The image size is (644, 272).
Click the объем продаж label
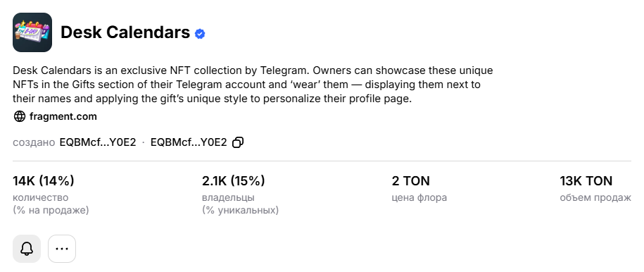tap(595, 197)
